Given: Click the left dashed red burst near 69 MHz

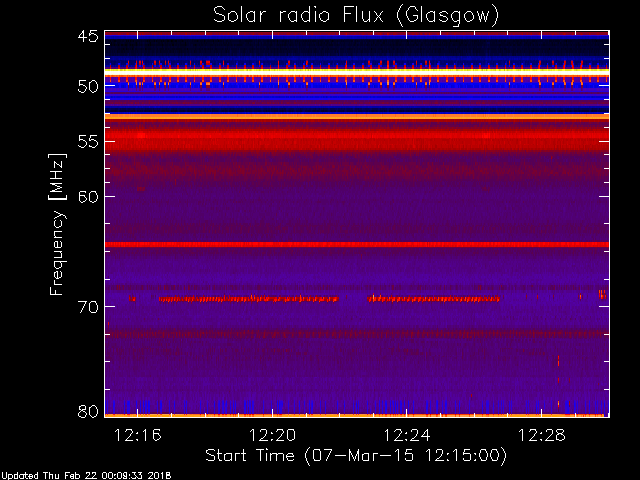Looking at the screenshot, I should (249, 299).
